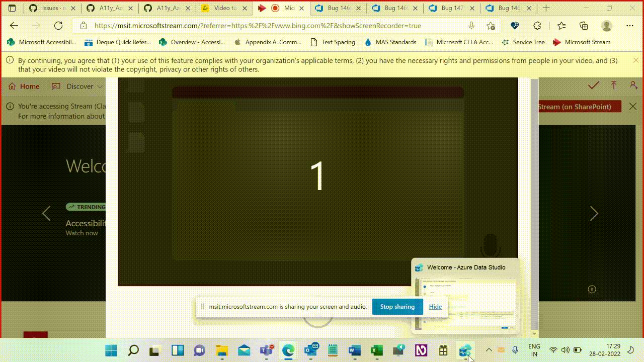
Task: Open the account person icon in Stream header
Action: pyautogui.click(x=634, y=85)
